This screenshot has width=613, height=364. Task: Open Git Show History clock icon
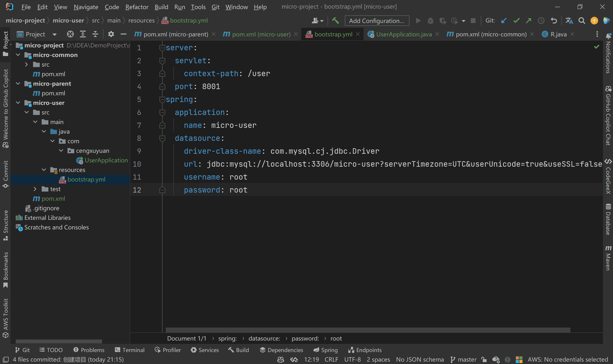[541, 21]
